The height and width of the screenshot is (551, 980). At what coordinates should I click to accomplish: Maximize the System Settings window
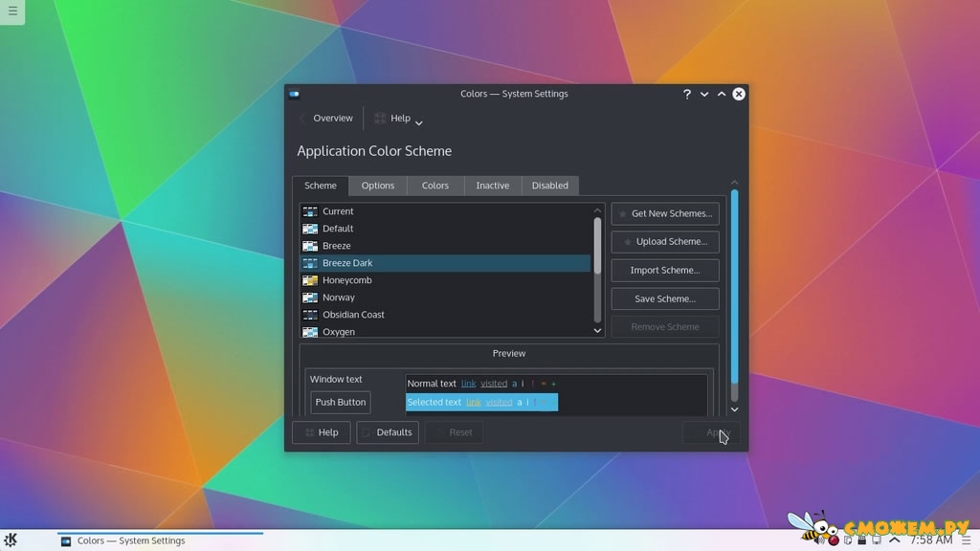(x=722, y=94)
